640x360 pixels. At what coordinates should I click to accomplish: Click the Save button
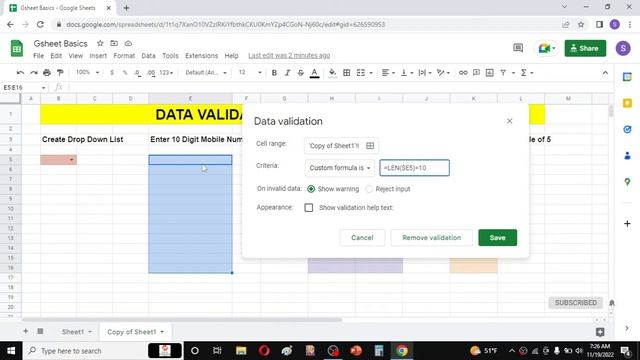coord(498,238)
